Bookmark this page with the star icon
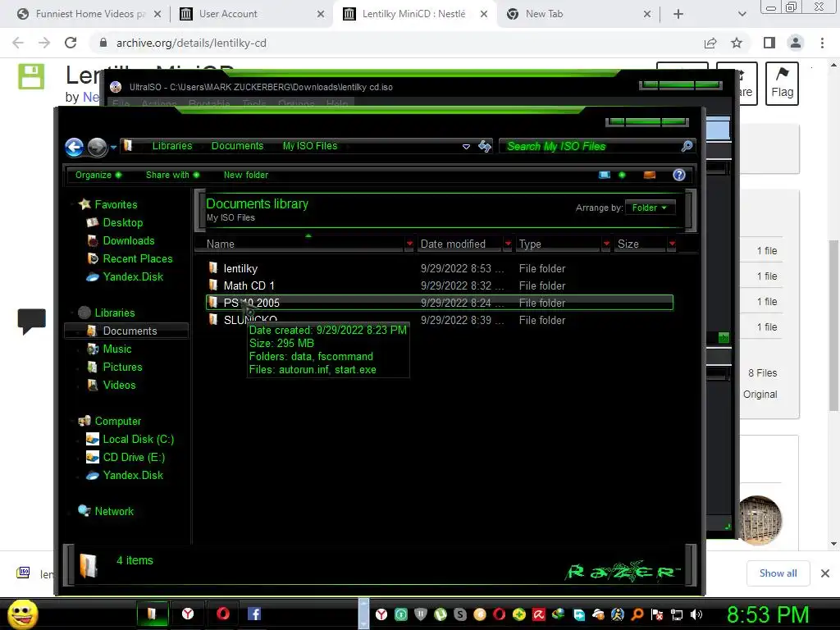This screenshot has width=840, height=630. click(x=737, y=43)
